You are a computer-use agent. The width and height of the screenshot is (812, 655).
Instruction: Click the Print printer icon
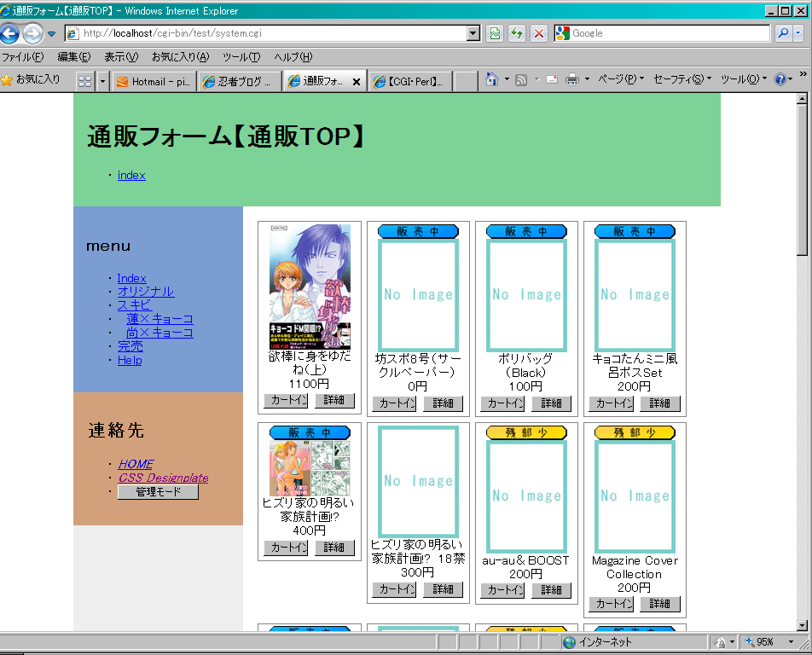[572, 79]
